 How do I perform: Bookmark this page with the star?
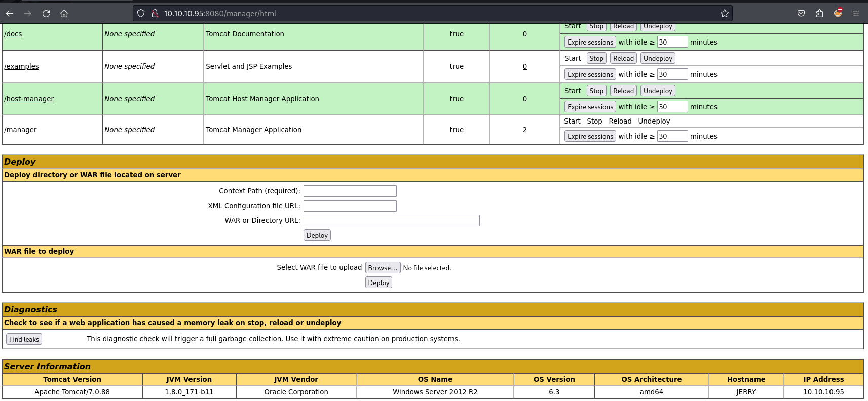point(725,14)
